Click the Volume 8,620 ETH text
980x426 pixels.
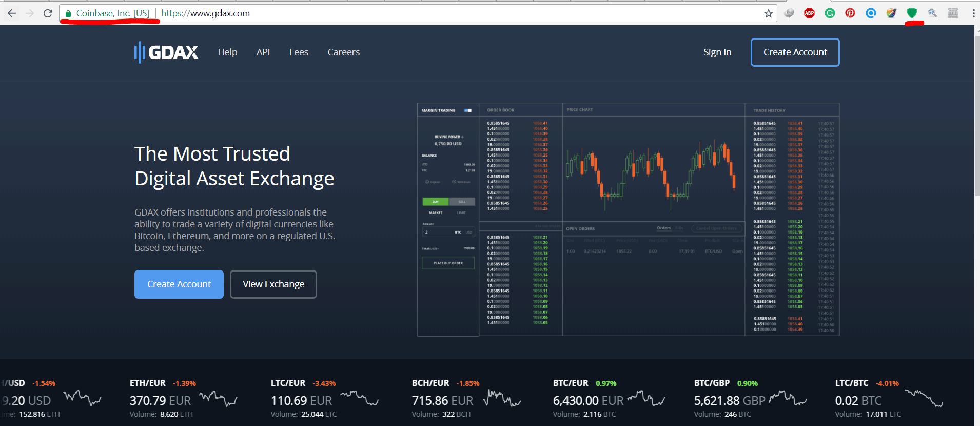[x=161, y=414]
